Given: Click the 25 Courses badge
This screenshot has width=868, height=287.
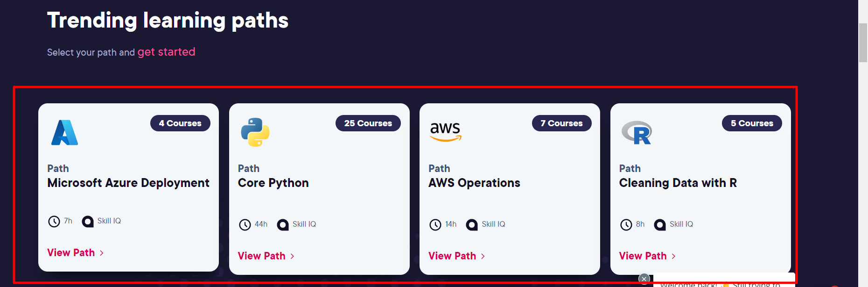Looking at the screenshot, I should pyautogui.click(x=368, y=123).
